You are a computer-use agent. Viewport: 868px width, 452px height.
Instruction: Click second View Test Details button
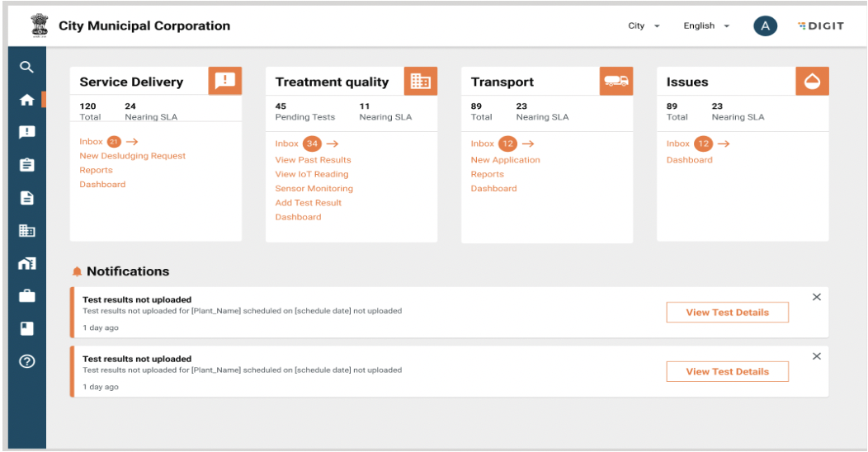click(727, 372)
